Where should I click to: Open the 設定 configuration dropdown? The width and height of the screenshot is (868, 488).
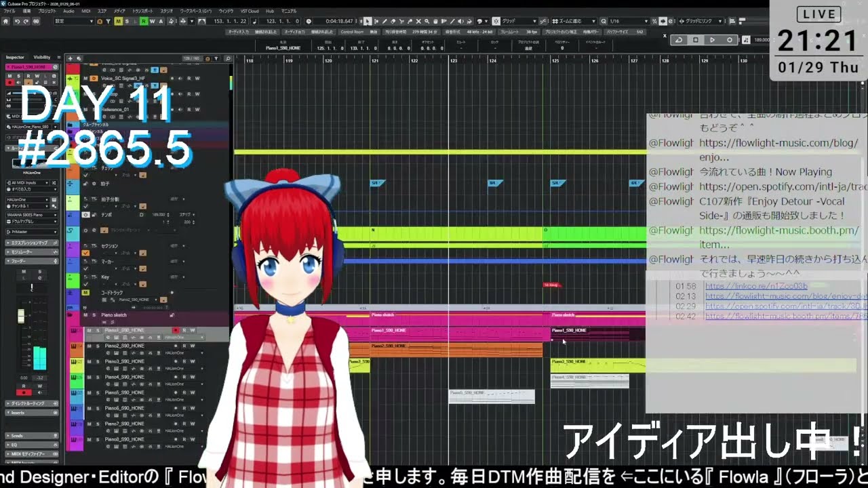[x=75, y=21]
